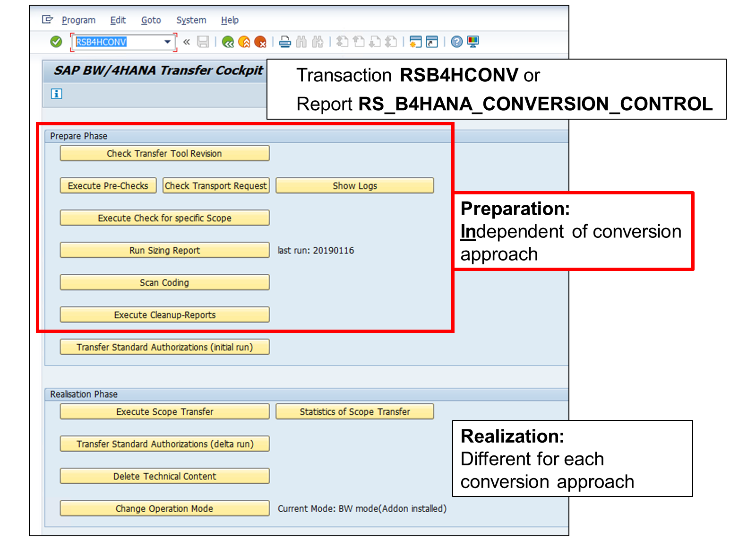Click Scan Coding button
This screenshot has height=541, width=756.
164,282
